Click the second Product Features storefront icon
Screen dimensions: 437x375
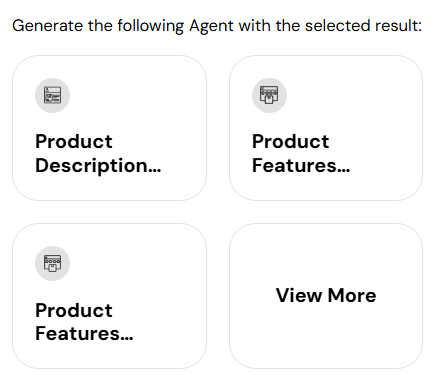pos(52,263)
